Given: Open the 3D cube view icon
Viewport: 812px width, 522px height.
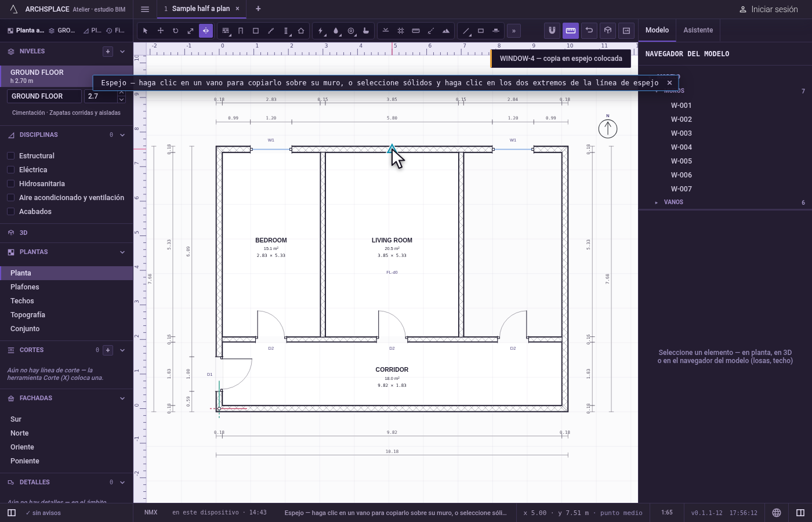Looking at the screenshot, I should [x=608, y=30].
